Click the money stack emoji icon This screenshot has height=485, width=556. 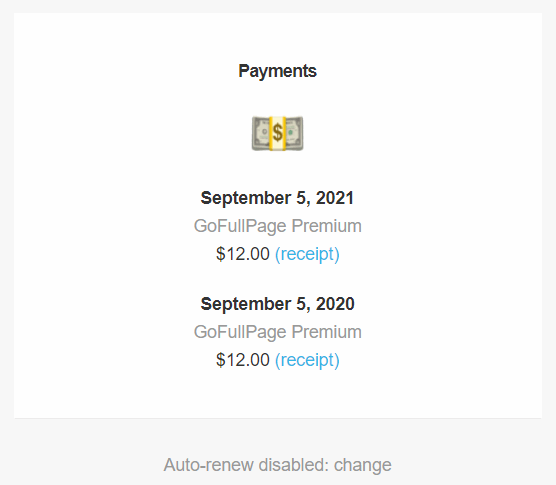277,133
